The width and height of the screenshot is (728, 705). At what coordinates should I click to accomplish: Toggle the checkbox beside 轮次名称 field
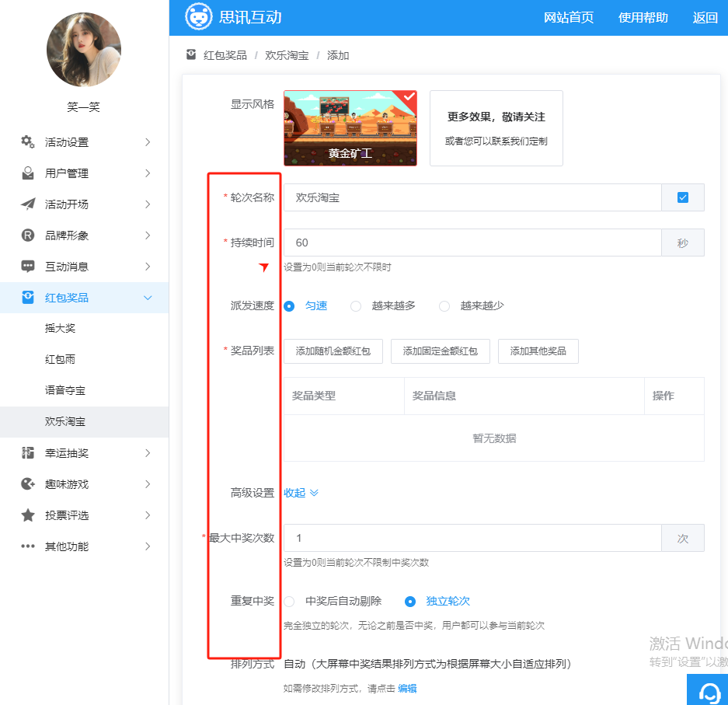[x=682, y=198]
